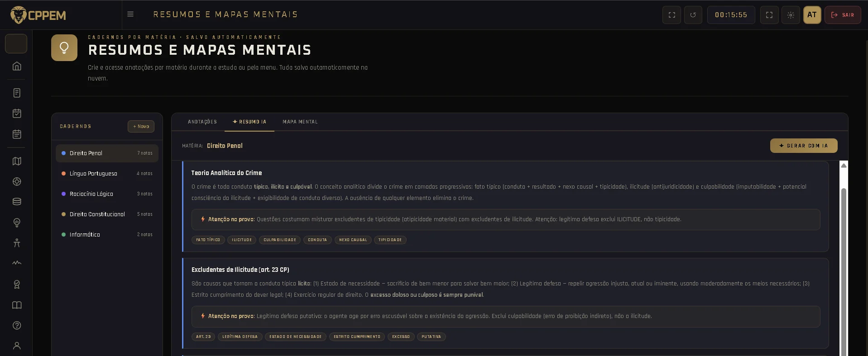
Task: Open the help question mark sidebar icon
Action: tap(17, 325)
